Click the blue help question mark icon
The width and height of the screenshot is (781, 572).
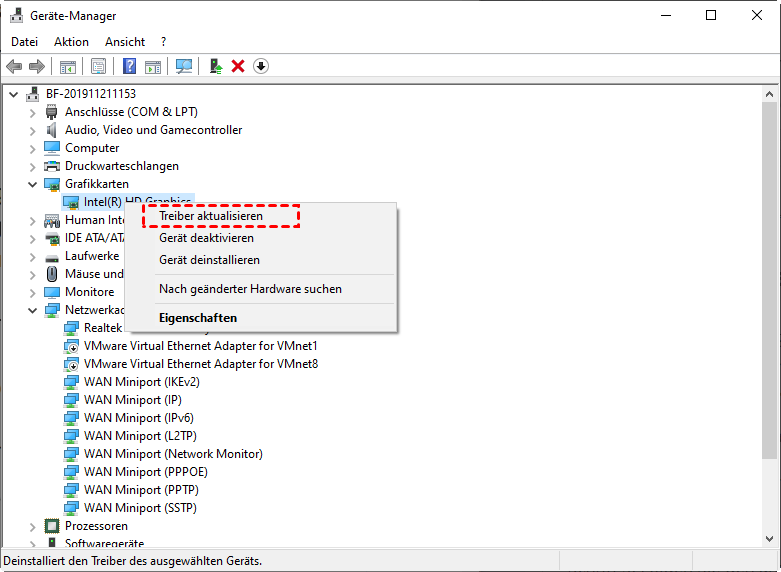129,66
